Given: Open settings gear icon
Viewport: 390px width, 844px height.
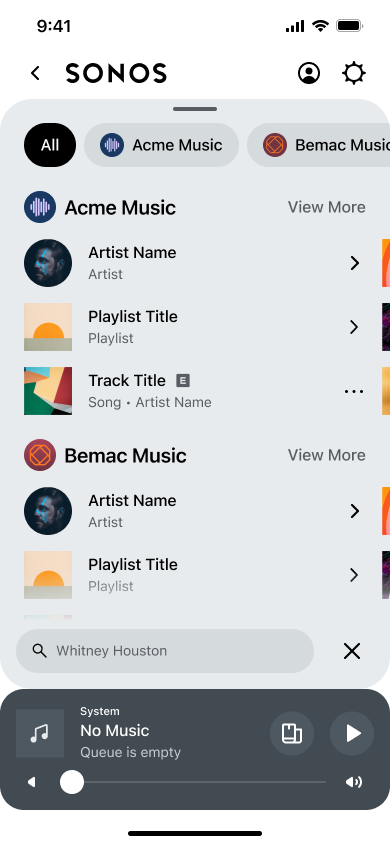Looking at the screenshot, I should [354, 73].
